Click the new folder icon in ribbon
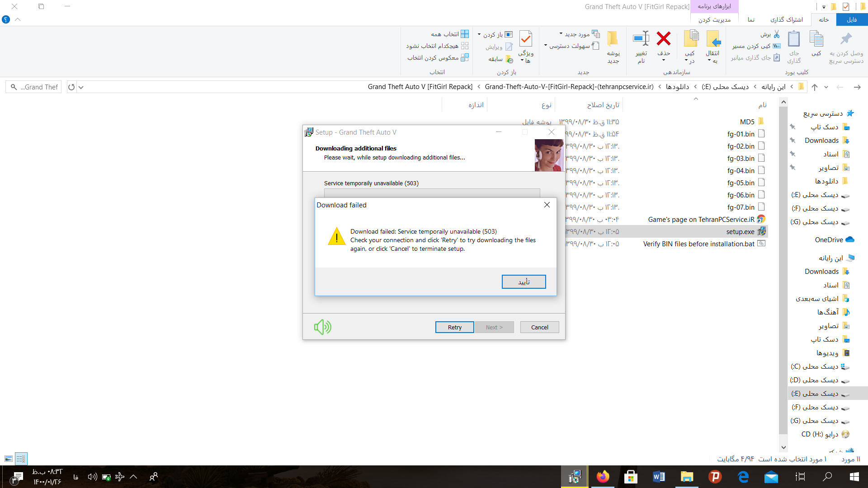 pyautogui.click(x=613, y=39)
